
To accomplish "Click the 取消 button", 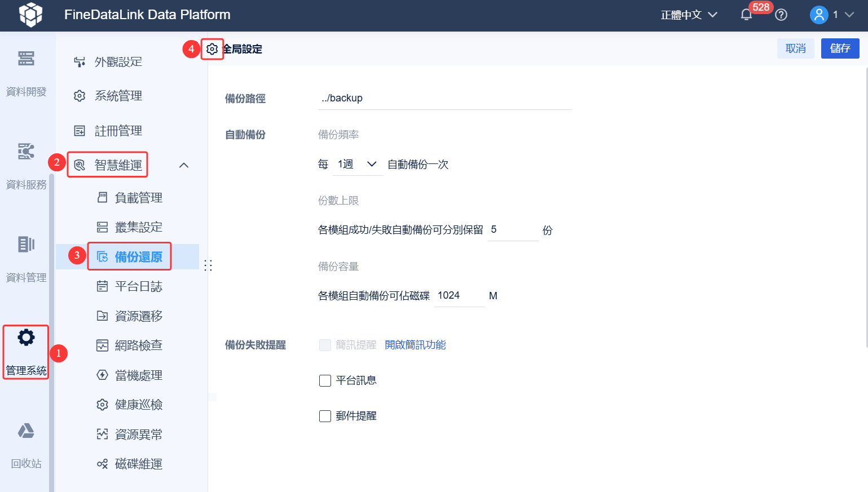I will coord(796,48).
